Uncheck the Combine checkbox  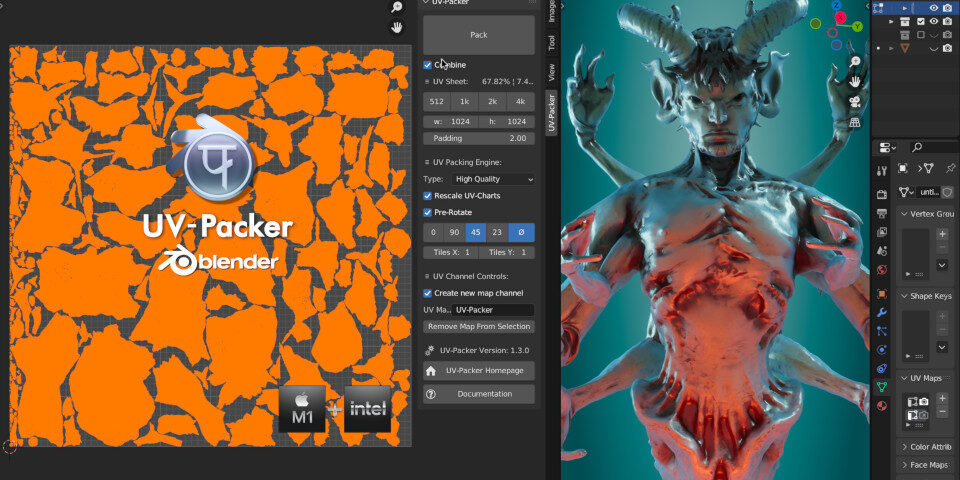[x=427, y=65]
